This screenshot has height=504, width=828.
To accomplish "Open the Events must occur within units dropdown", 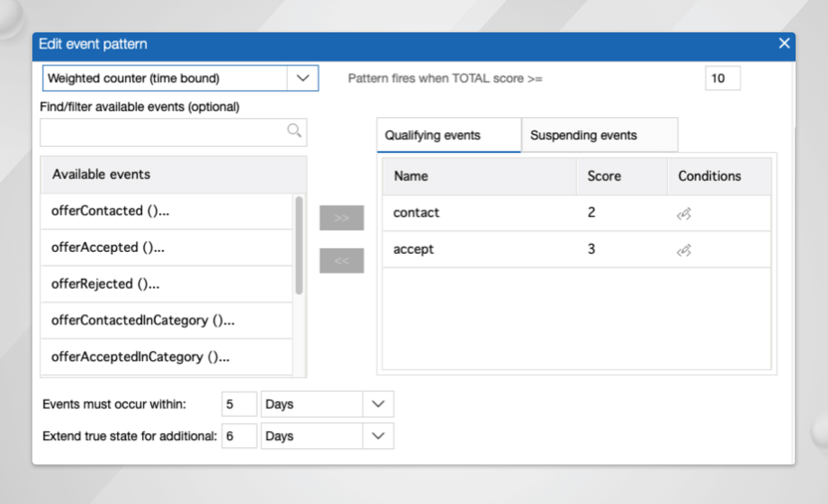I will [377, 404].
